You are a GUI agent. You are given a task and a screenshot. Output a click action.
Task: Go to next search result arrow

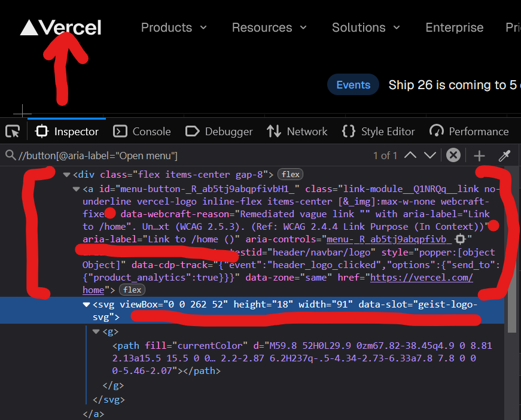click(x=430, y=155)
